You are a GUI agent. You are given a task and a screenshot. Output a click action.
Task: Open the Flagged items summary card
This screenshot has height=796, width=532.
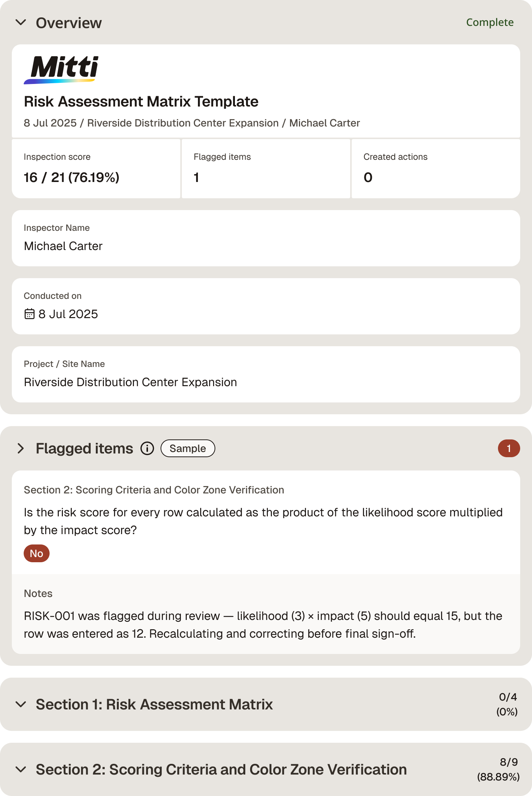tap(266, 169)
